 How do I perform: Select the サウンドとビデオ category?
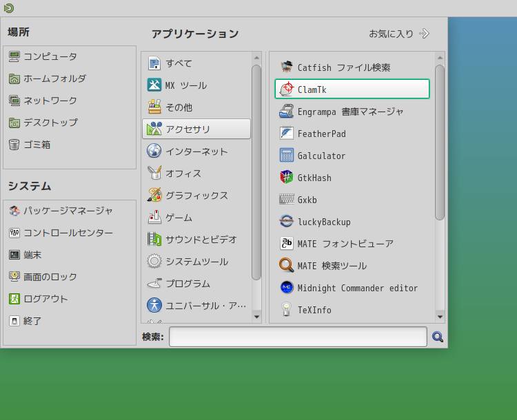[196, 240]
